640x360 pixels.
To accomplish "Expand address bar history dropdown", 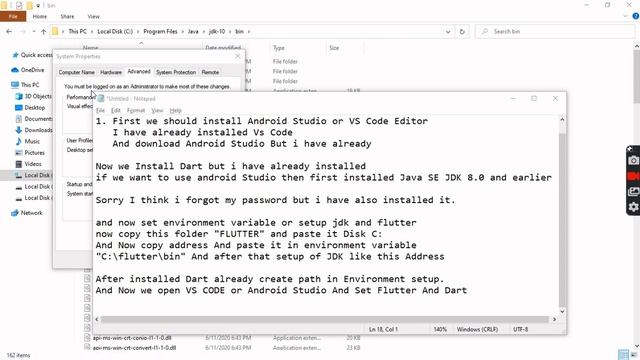I will 448,31.
